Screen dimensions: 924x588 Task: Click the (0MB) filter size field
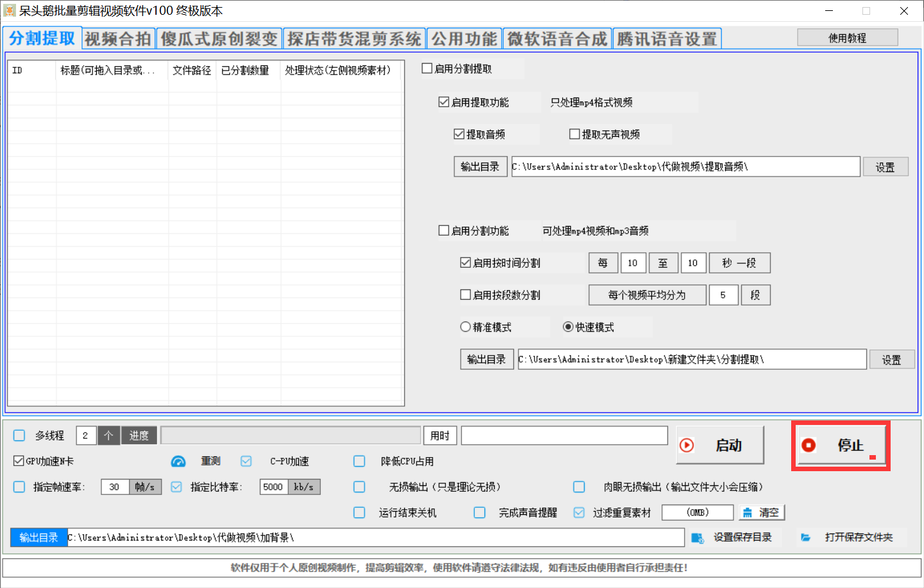click(x=697, y=512)
